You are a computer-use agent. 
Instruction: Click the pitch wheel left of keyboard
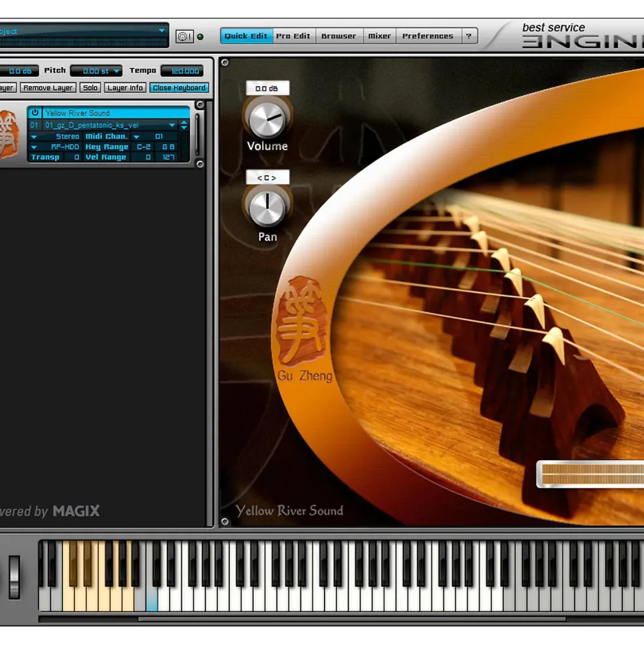[14, 577]
